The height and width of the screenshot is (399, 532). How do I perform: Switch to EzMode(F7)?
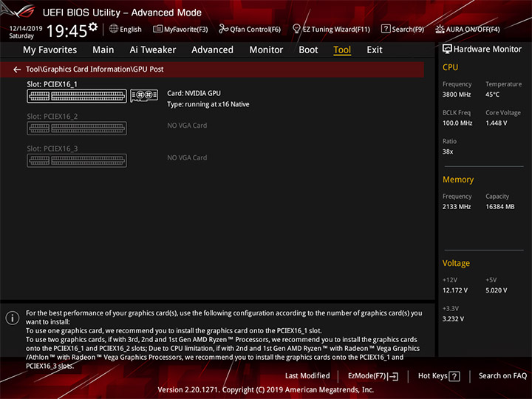373,376
